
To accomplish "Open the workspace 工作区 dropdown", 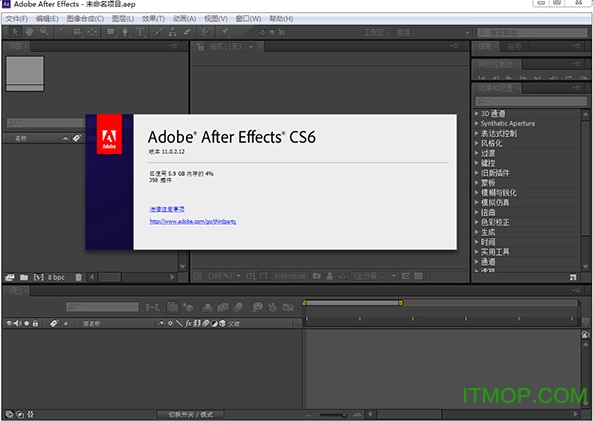I will tap(433, 33).
